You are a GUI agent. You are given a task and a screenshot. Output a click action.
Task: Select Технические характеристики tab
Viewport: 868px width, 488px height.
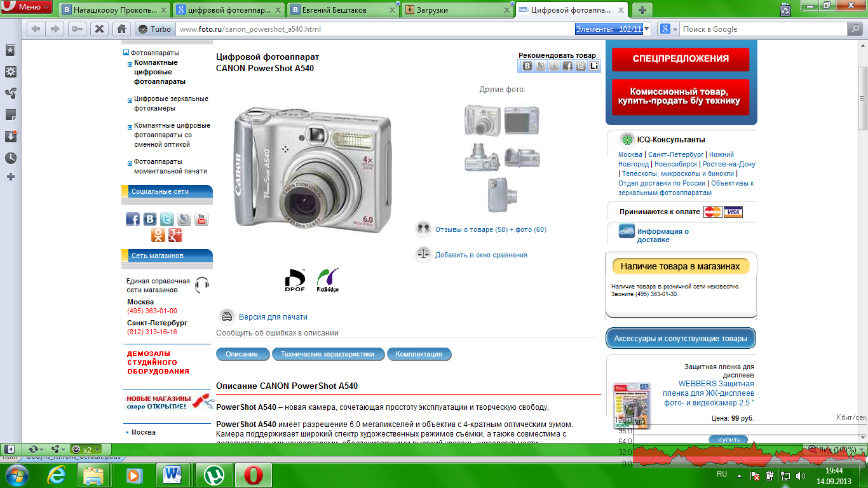(x=328, y=354)
